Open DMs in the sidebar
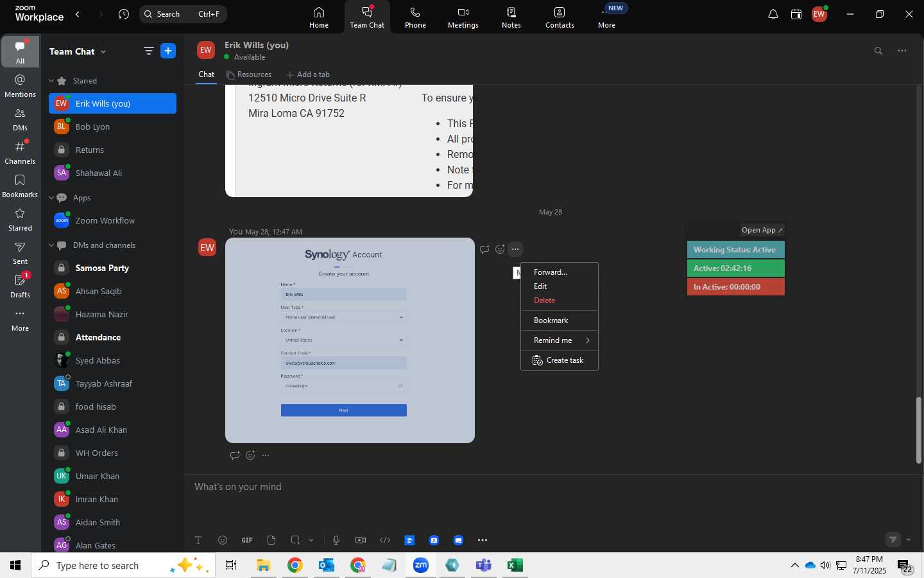The height and width of the screenshot is (578, 924). pos(21,119)
